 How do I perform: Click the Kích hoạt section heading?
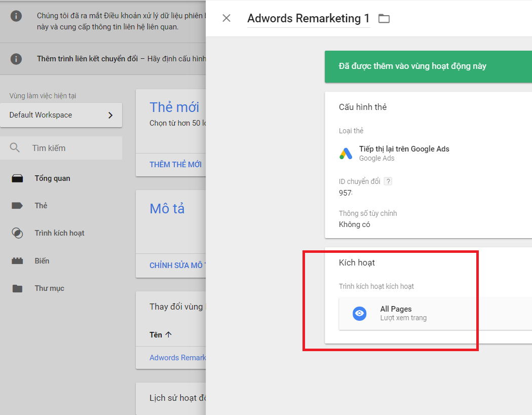357,262
